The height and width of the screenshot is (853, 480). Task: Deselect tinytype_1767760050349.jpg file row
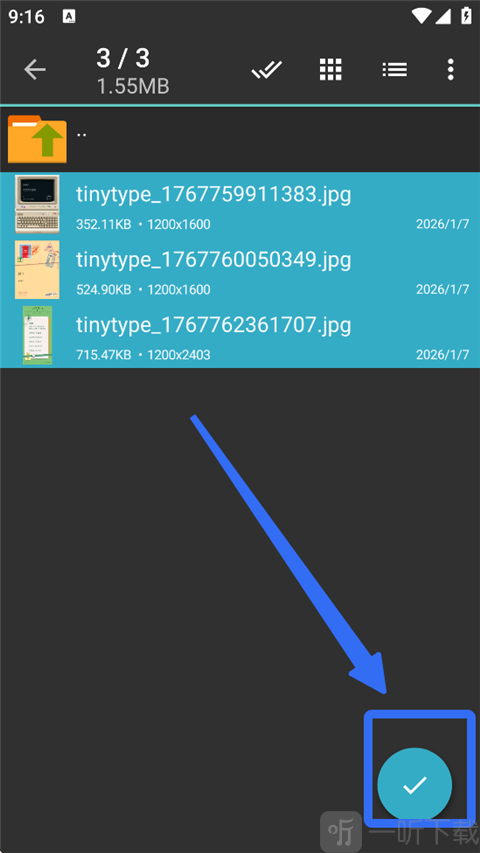pyautogui.click(x=240, y=270)
